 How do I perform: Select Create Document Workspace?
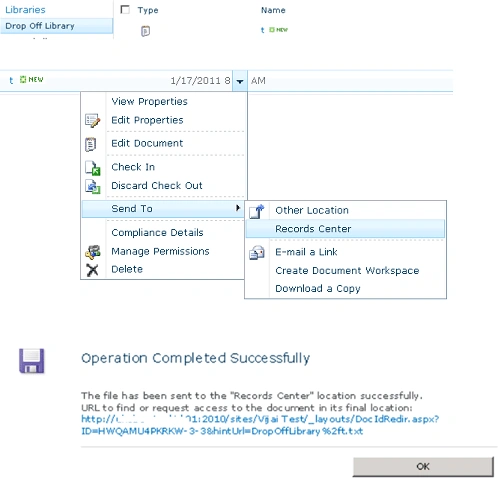347,270
